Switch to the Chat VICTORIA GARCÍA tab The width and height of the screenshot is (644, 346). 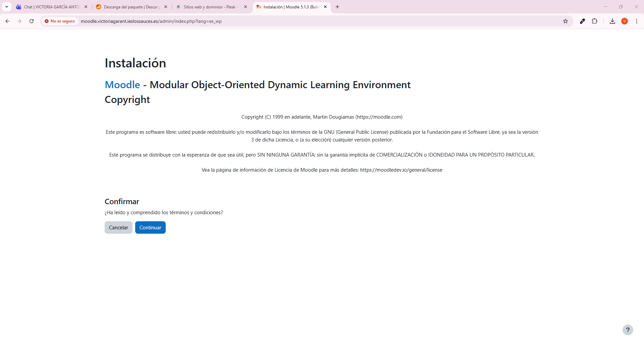pos(52,7)
